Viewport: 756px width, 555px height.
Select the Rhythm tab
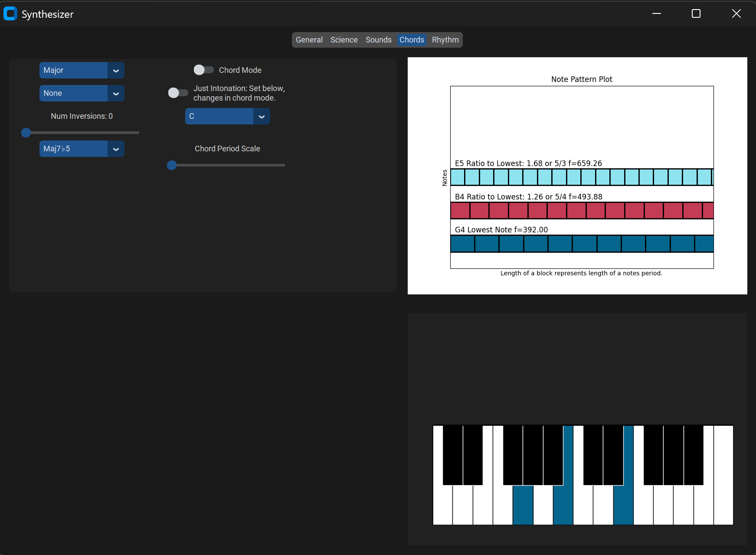(x=445, y=40)
